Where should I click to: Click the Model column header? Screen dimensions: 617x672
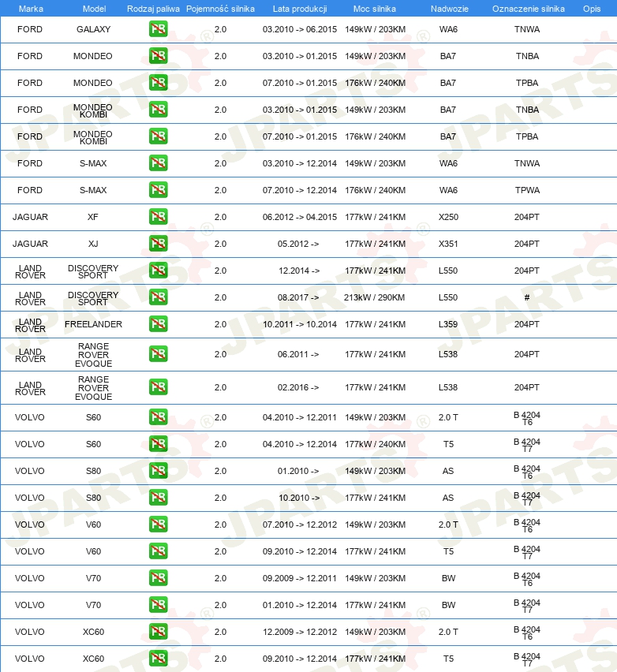point(95,9)
